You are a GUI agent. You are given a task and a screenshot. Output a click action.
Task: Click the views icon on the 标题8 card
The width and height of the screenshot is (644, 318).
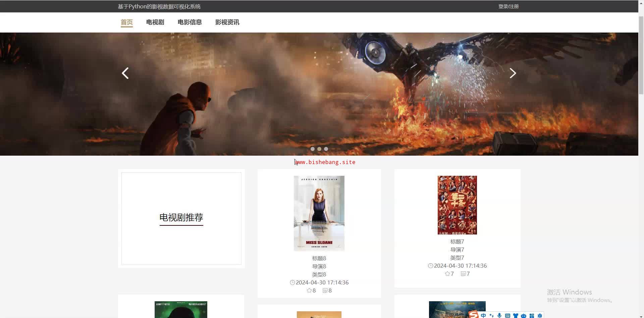point(325,290)
